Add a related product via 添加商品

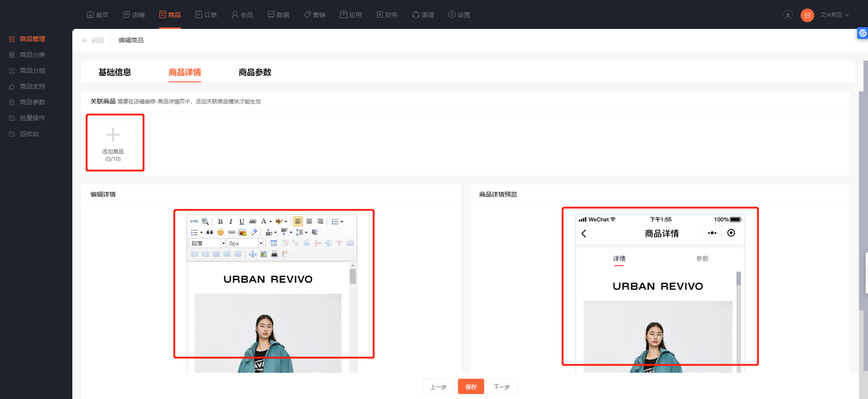coord(113,143)
